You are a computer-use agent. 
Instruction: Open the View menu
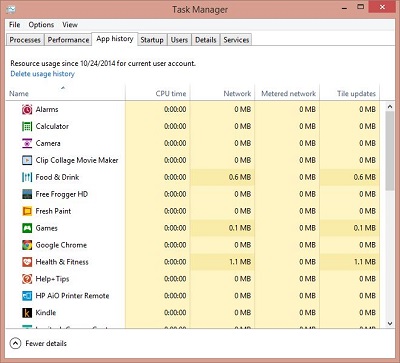[x=70, y=25]
